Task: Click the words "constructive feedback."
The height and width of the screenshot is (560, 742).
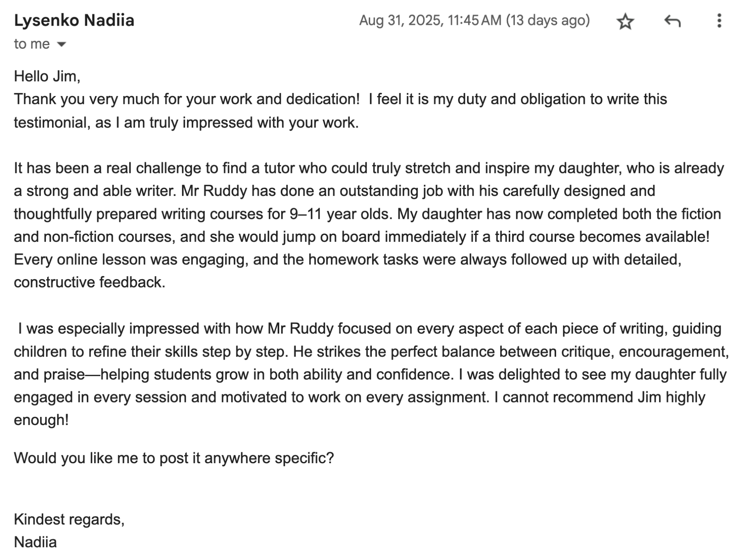Action: pyautogui.click(x=89, y=282)
